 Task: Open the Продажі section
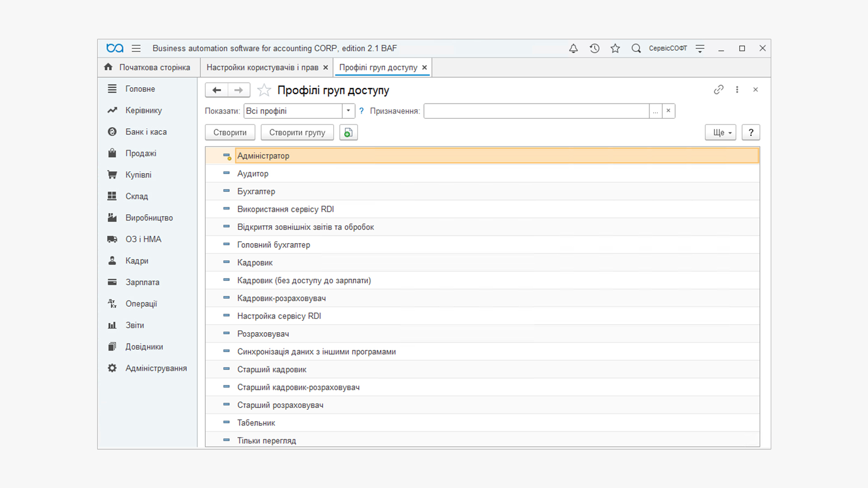pos(147,153)
